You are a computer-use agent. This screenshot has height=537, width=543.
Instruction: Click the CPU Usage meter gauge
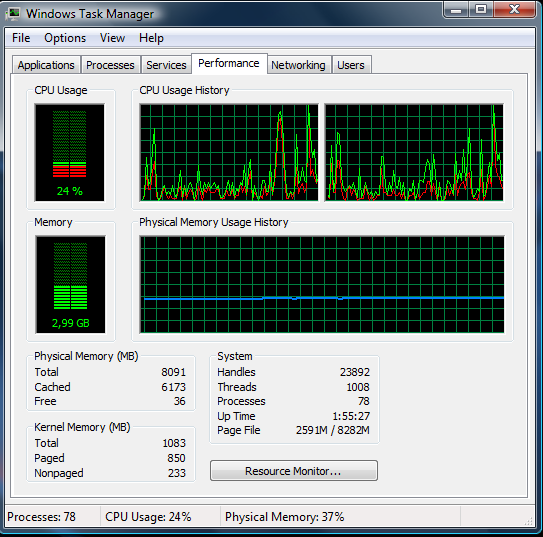70,152
